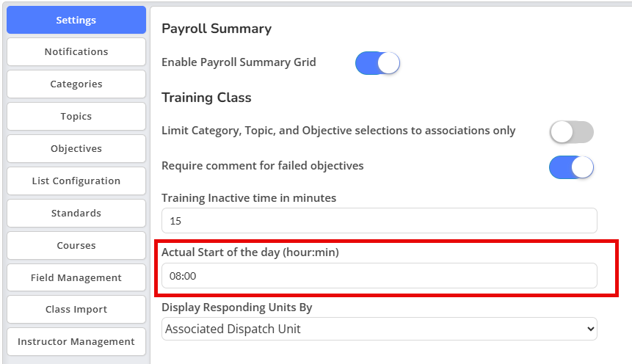The image size is (632, 364).
Task: Open the Settings tab in sidebar
Action: [76, 20]
